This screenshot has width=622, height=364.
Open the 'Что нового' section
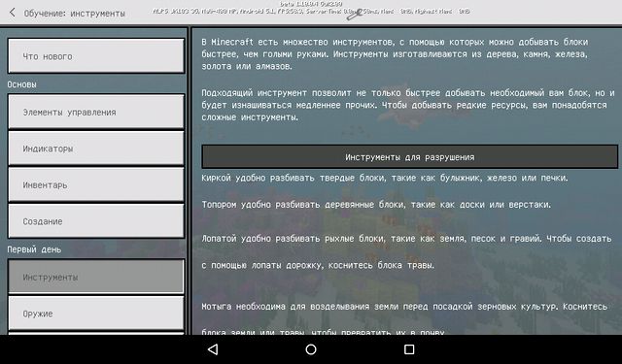pyautogui.click(x=96, y=56)
